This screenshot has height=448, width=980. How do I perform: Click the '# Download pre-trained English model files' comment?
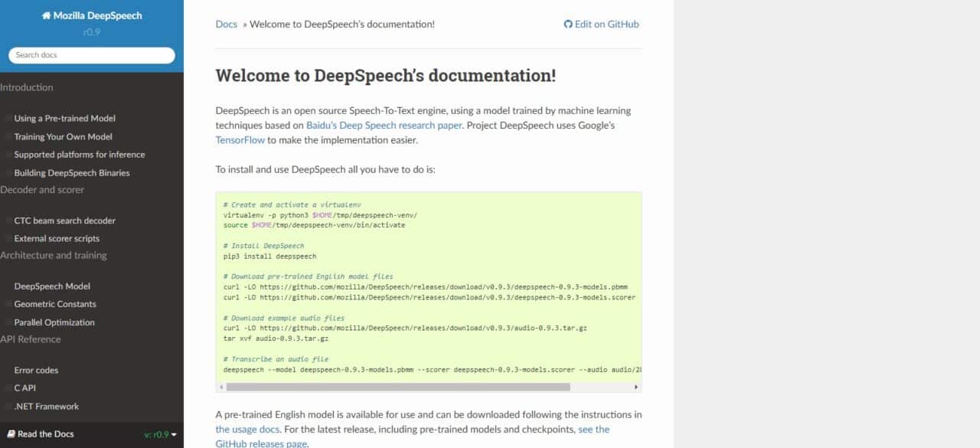pyautogui.click(x=309, y=276)
